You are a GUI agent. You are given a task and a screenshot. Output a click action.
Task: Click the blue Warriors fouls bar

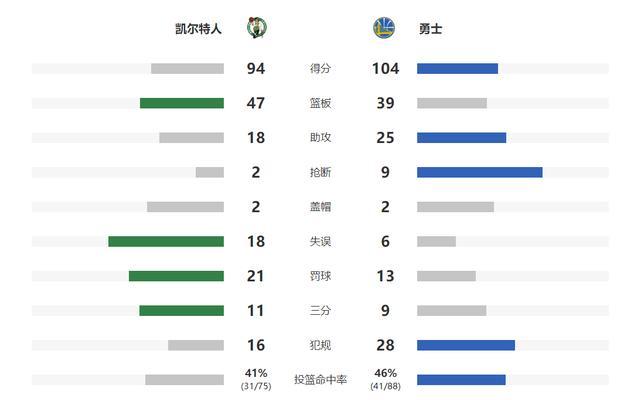(x=466, y=345)
